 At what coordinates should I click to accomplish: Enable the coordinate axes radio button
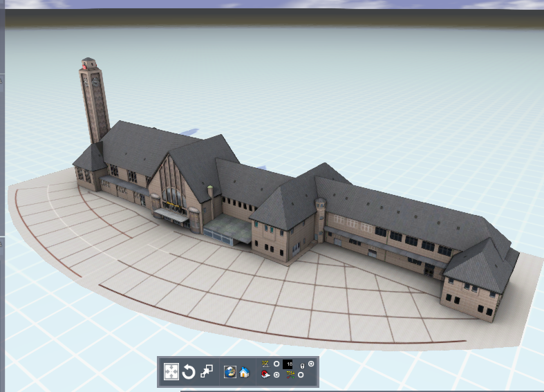[x=301, y=375]
